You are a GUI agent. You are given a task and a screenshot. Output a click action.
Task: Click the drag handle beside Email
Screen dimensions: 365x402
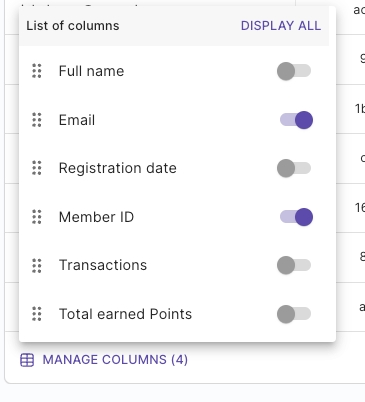point(37,120)
